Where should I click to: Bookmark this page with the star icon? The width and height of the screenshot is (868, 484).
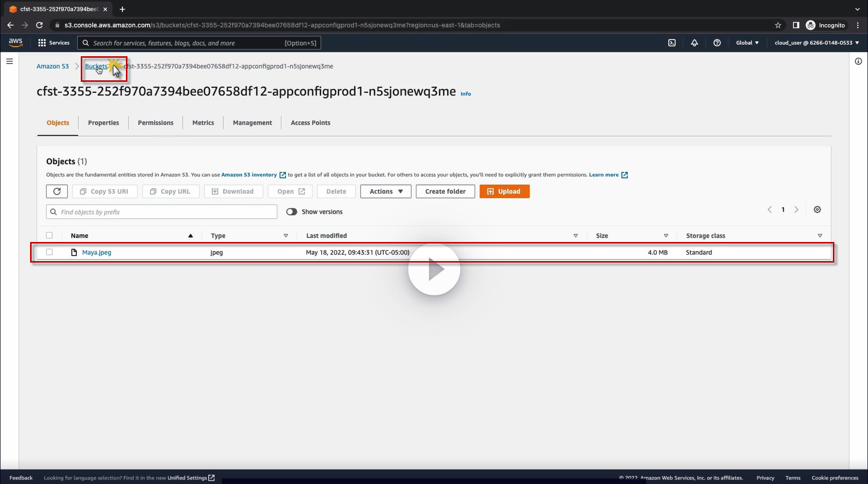tap(778, 25)
